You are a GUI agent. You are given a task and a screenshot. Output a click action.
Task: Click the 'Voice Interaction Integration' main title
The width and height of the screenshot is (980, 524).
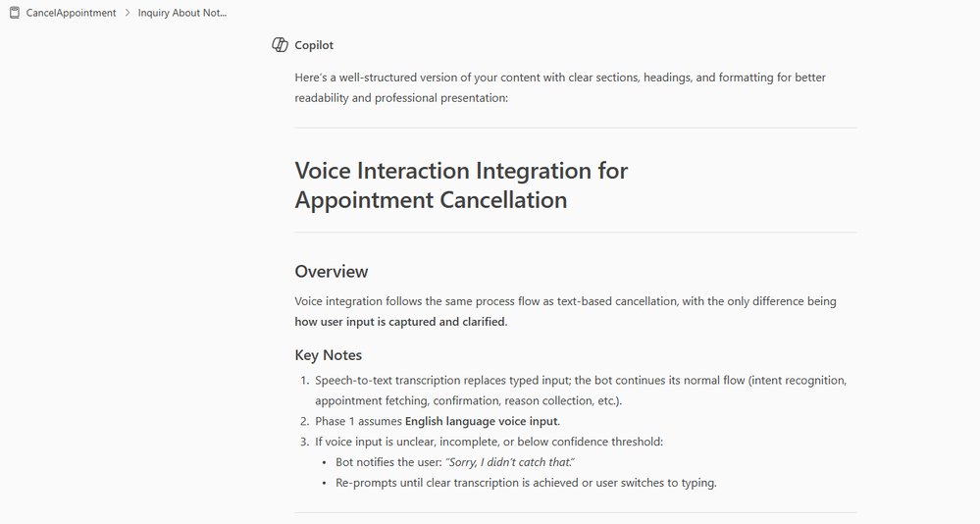(461, 185)
